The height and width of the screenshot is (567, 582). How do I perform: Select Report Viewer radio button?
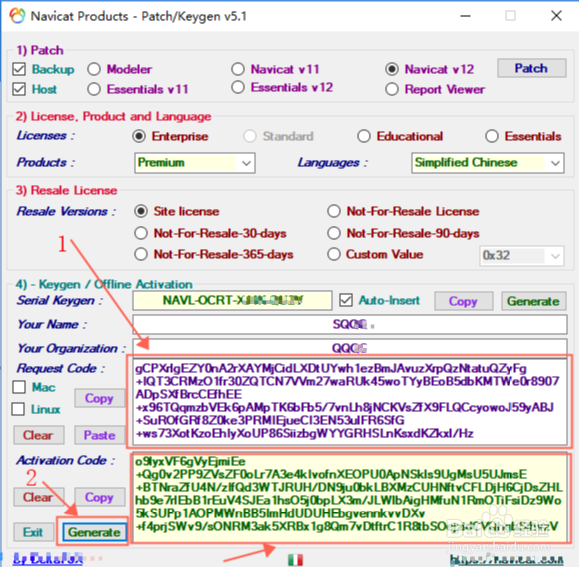pos(392,89)
